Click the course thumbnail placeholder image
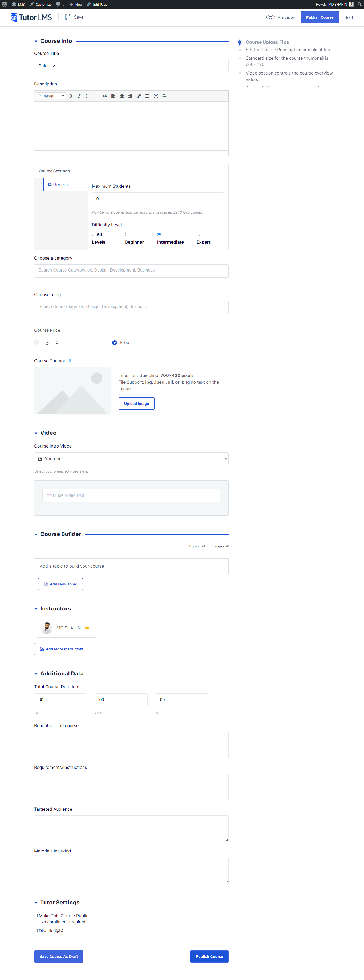Screen dimensions: 364x980 tap(72, 391)
